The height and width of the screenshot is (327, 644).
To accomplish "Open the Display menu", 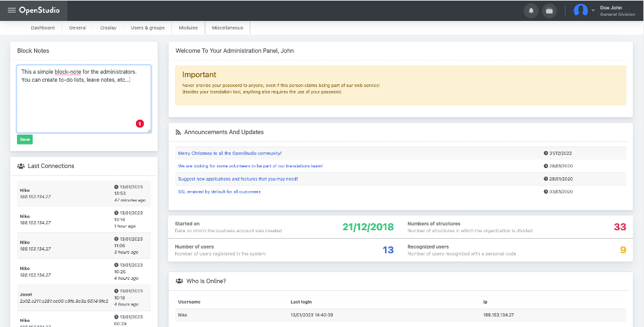I will (109, 28).
